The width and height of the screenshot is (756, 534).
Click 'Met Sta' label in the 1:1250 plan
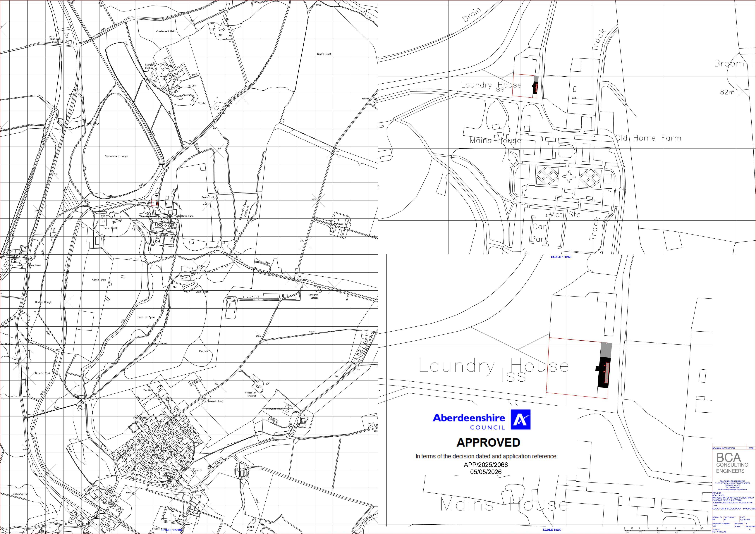pyautogui.click(x=565, y=215)
